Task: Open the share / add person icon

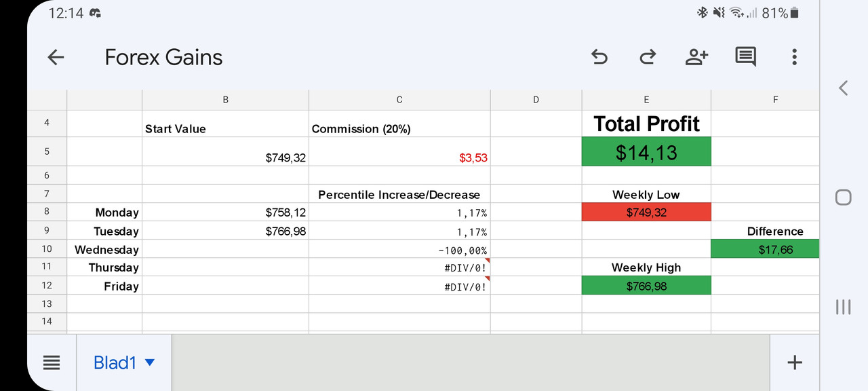Action: [x=696, y=57]
